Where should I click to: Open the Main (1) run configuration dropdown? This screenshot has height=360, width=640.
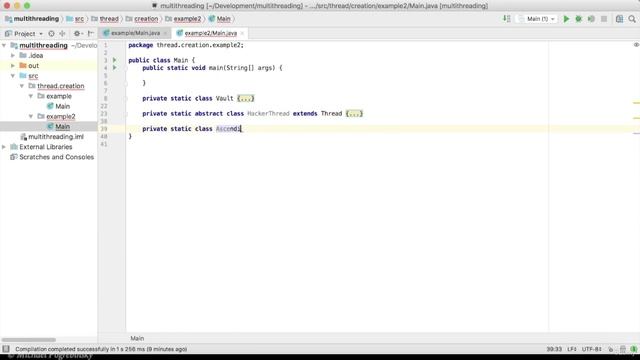537,19
